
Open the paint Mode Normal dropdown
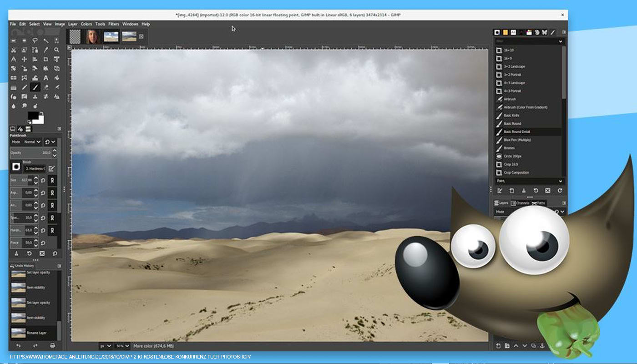32,142
